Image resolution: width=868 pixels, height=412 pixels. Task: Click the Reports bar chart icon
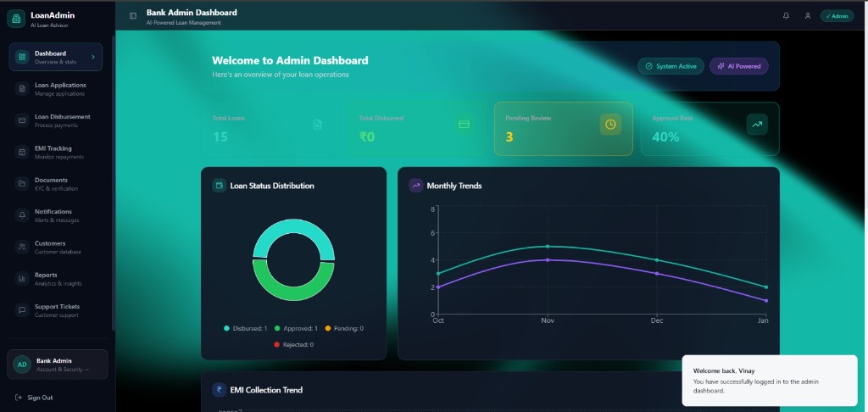pos(22,278)
